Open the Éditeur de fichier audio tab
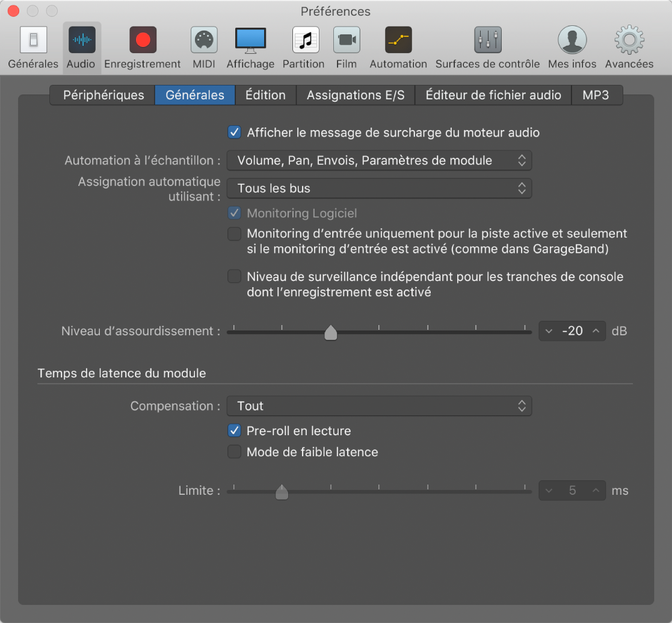672x623 pixels. click(493, 95)
